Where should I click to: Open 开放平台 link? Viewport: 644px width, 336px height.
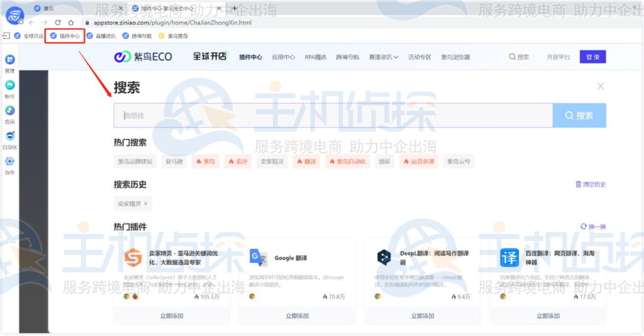pos(558,57)
